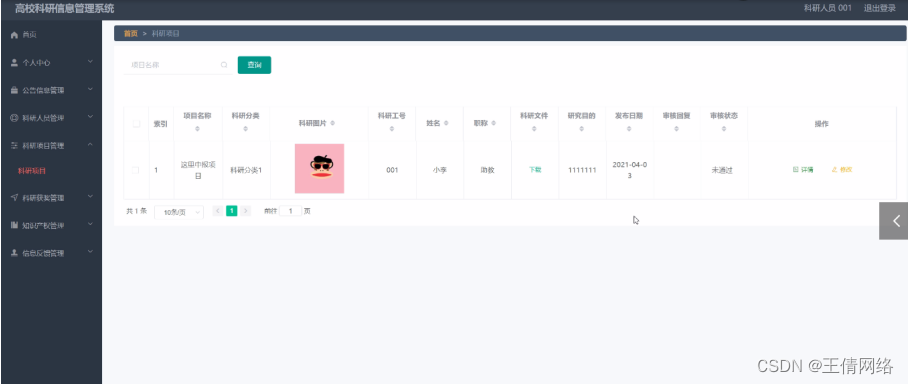This screenshot has height=384, width=909.
Task: Click the 高校科研信息管理系统 title
Action: 64,9
